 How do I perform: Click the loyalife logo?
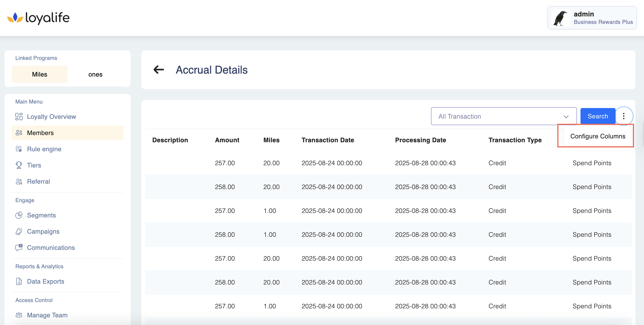tap(38, 18)
